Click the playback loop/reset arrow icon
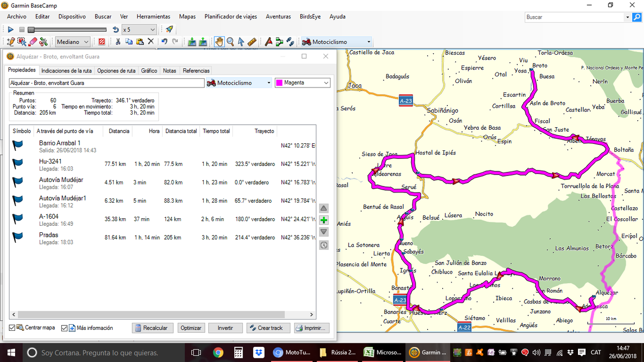Screen dimensions: 644x362 click(x=116, y=30)
